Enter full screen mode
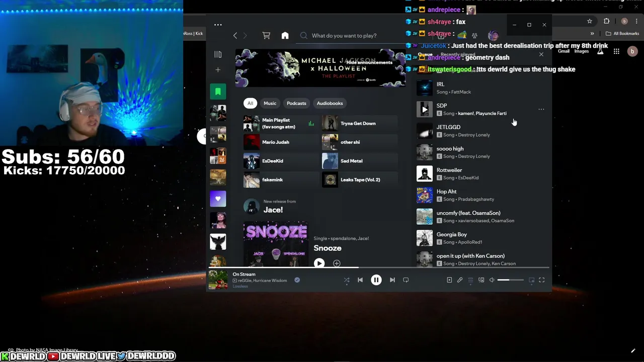644x362 pixels. coord(542,280)
